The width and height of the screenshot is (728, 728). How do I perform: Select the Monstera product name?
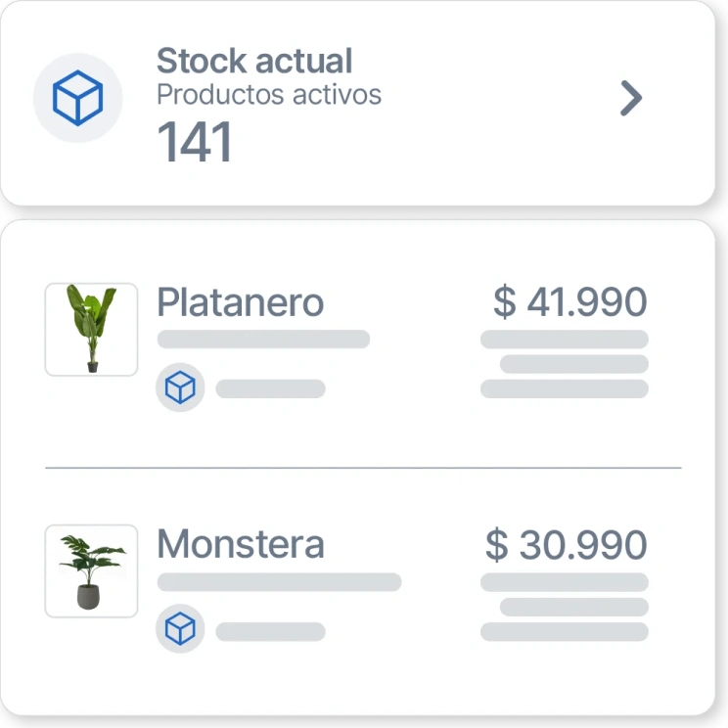pyautogui.click(x=240, y=544)
